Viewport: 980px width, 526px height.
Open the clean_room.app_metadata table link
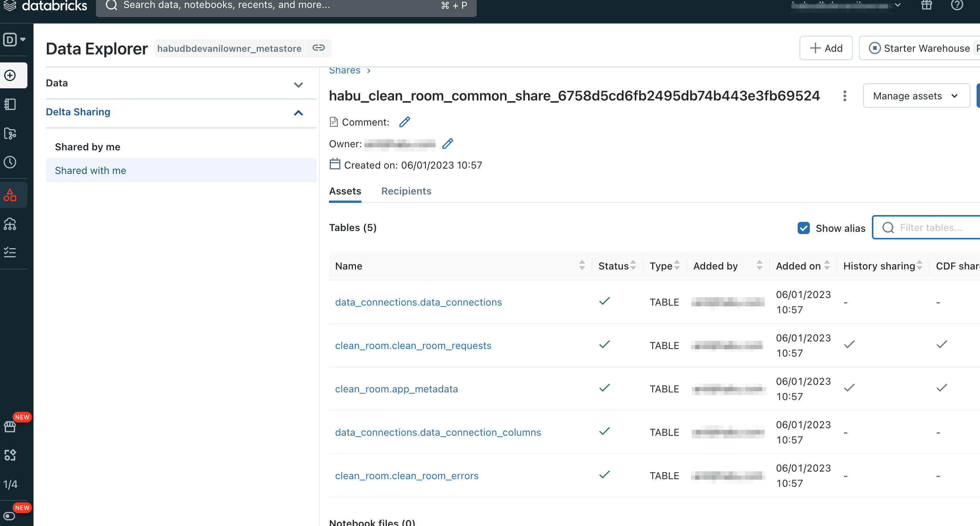396,389
